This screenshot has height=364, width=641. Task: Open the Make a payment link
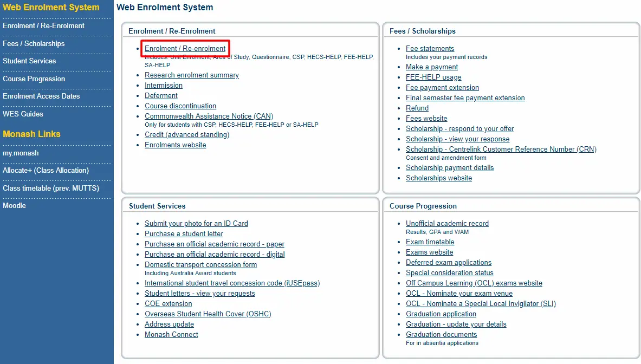[x=432, y=67]
